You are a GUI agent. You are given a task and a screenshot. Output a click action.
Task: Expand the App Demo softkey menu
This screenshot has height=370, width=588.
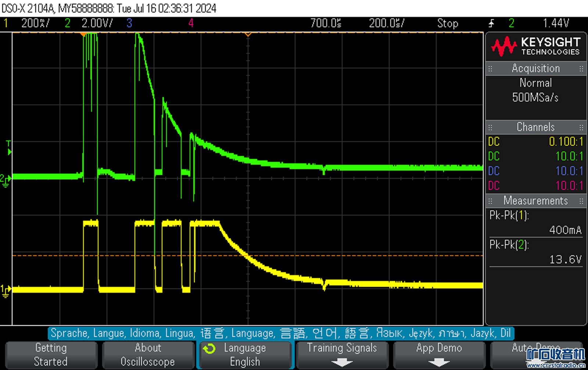tap(439, 355)
